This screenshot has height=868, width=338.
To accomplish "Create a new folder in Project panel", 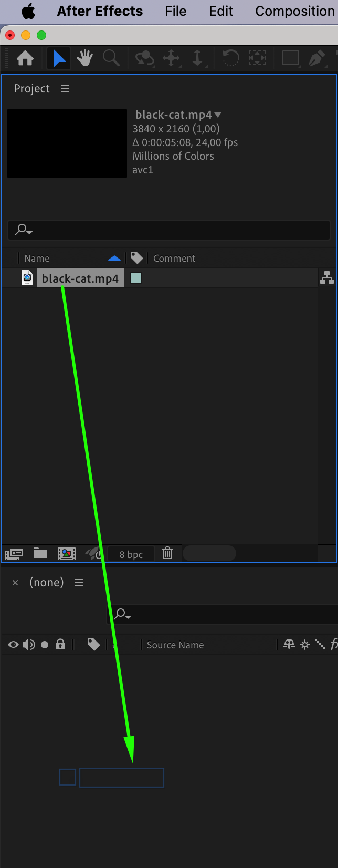I will [40, 553].
